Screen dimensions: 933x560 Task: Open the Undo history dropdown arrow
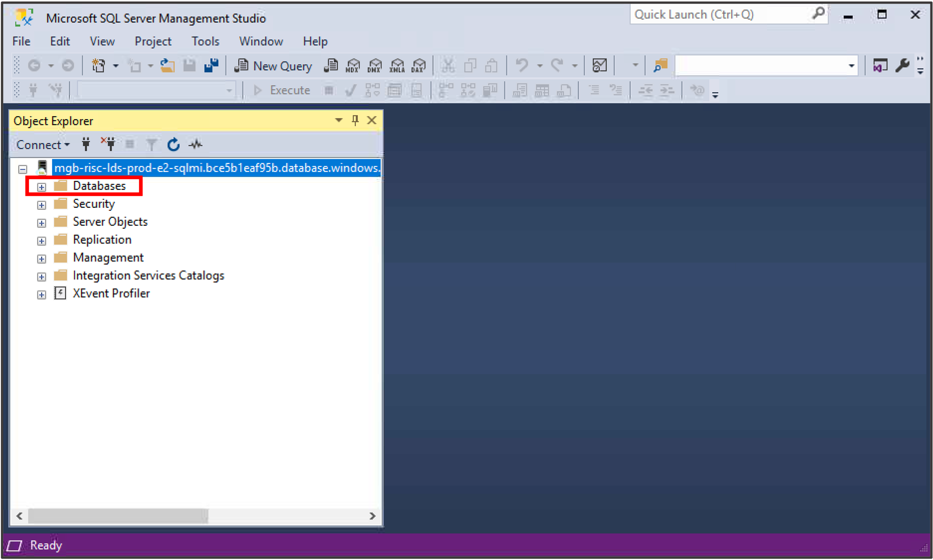(x=540, y=66)
